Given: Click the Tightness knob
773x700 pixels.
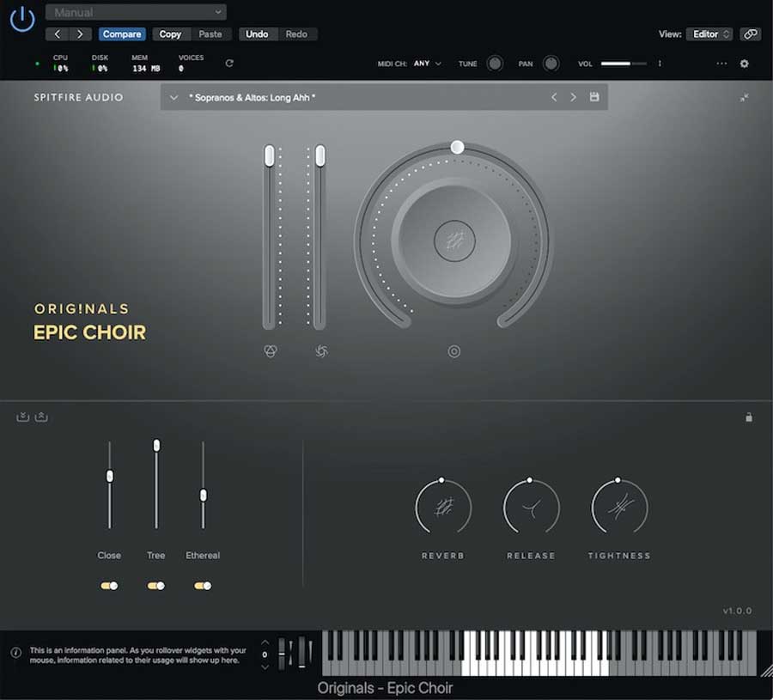Looking at the screenshot, I should (x=619, y=508).
